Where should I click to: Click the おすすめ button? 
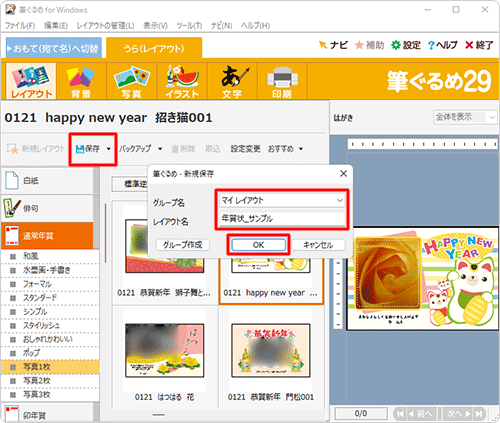pos(281,149)
